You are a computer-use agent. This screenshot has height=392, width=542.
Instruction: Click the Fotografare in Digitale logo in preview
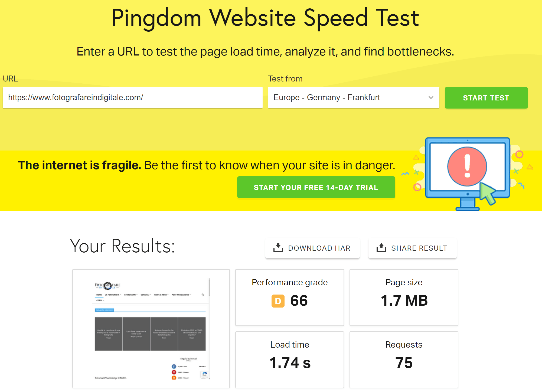(107, 286)
